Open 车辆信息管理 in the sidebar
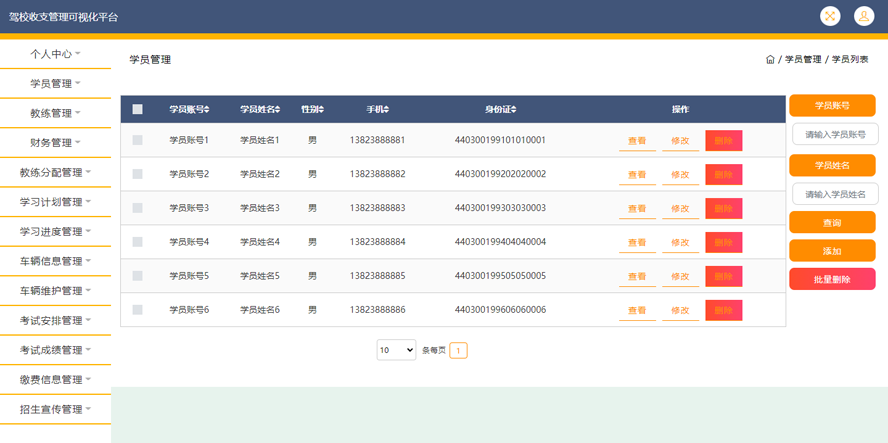Screen dimensions: 888x443 (x=55, y=261)
